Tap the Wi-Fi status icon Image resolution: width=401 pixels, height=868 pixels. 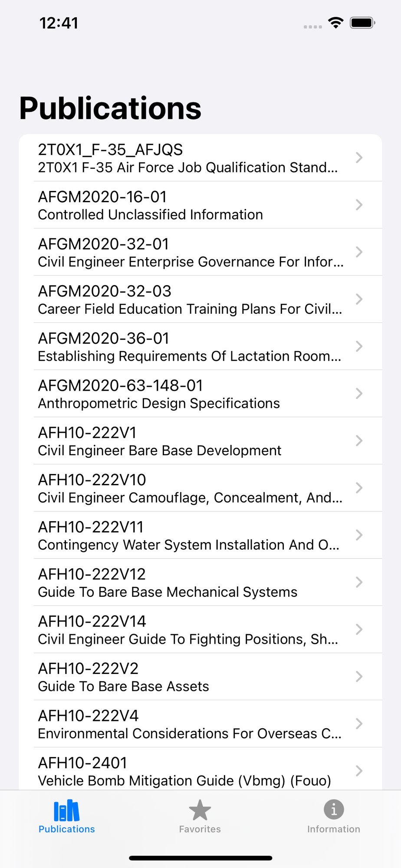(x=335, y=23)
